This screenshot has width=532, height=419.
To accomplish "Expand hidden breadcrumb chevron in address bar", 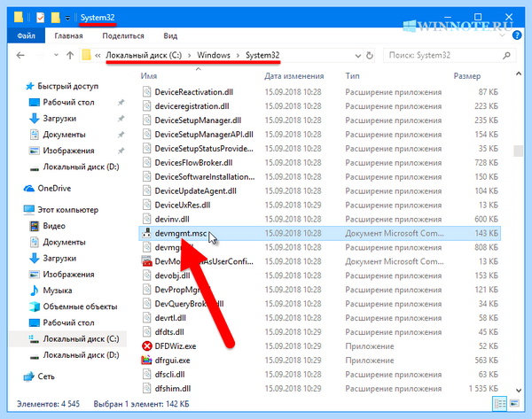I will coord(98,55).
